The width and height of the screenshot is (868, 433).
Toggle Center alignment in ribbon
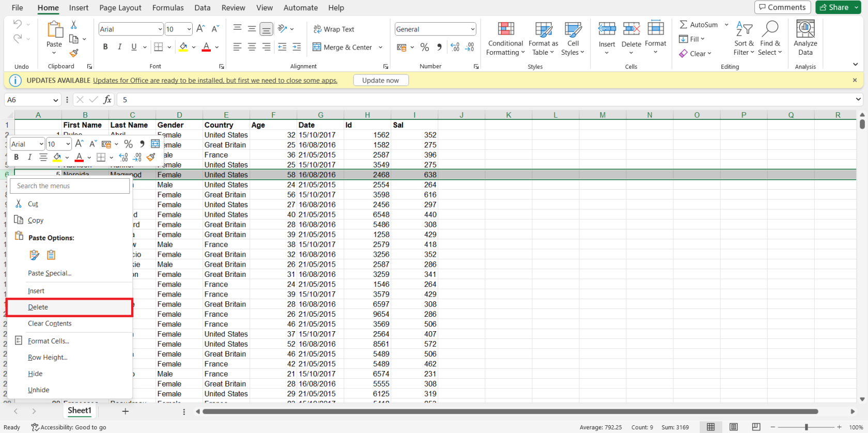[252, 47]
